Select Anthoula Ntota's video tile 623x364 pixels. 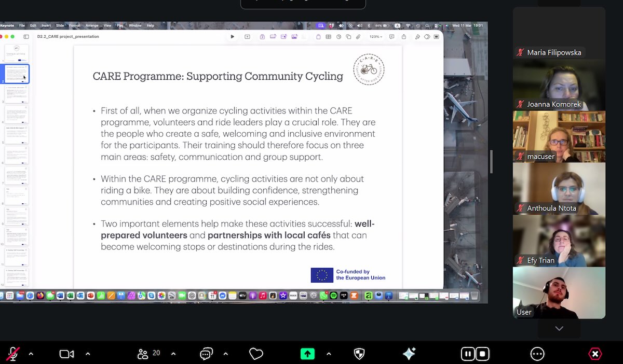(x=559, y=189)
